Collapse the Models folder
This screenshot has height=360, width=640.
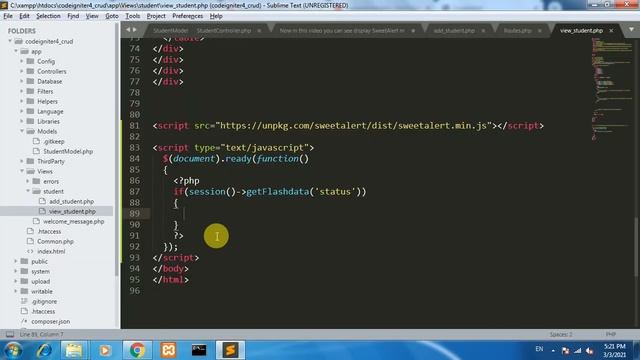point(22,131)
